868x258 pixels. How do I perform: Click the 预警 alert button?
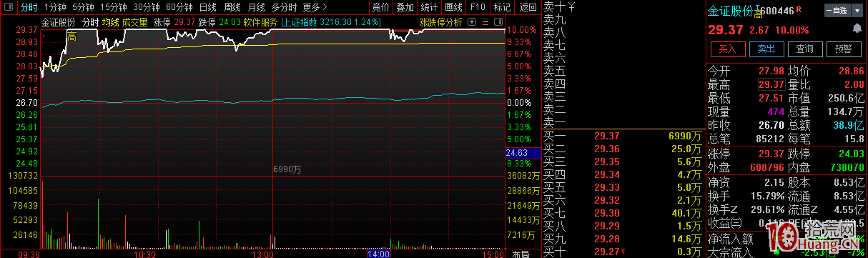(x=843, y=49)
